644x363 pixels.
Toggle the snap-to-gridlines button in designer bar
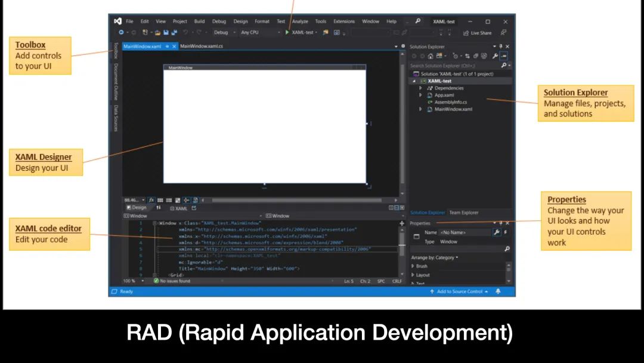(x=169, y=200)
